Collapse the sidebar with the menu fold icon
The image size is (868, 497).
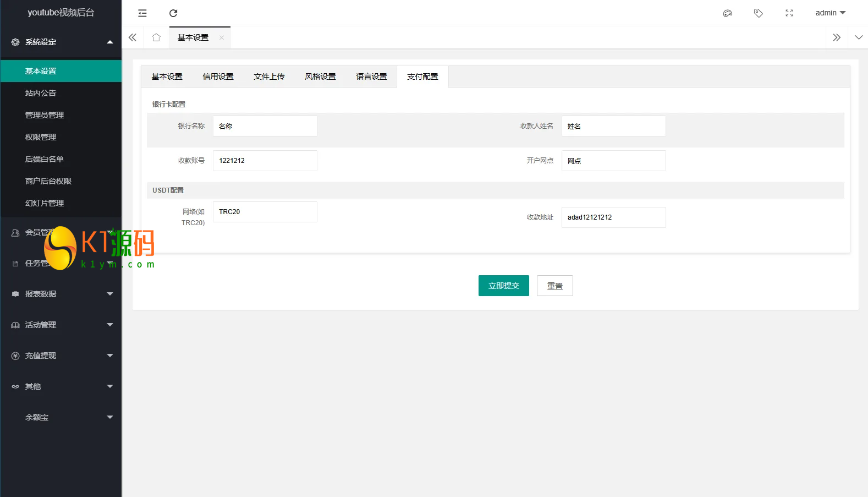coord(142,13)
